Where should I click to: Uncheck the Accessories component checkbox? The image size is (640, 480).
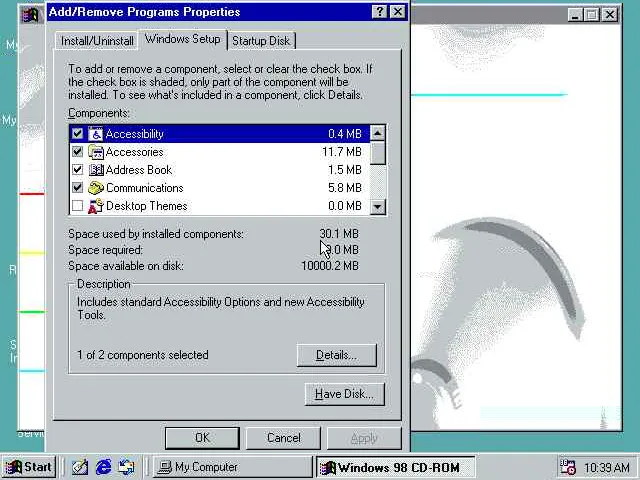77,151
